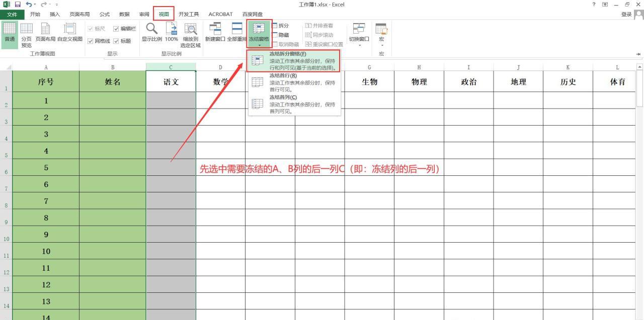Choose Freeze Top Row 冻结首行(R) option

point(294,82)
